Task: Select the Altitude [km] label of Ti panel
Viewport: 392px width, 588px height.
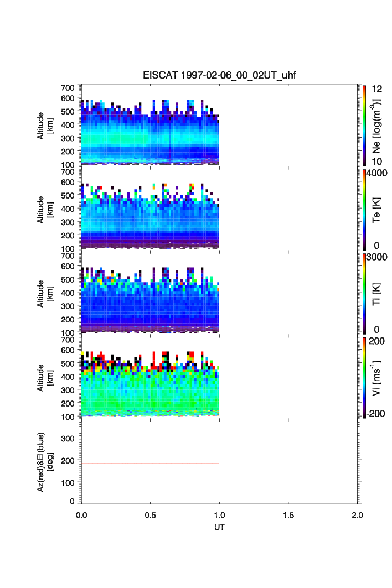Action: coord(45,294)
